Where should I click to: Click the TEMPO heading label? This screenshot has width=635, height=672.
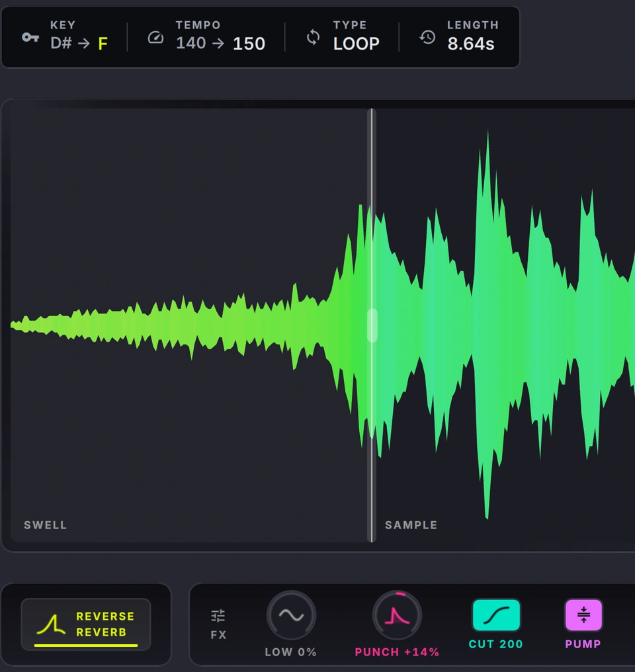click(x=198, y=25)
